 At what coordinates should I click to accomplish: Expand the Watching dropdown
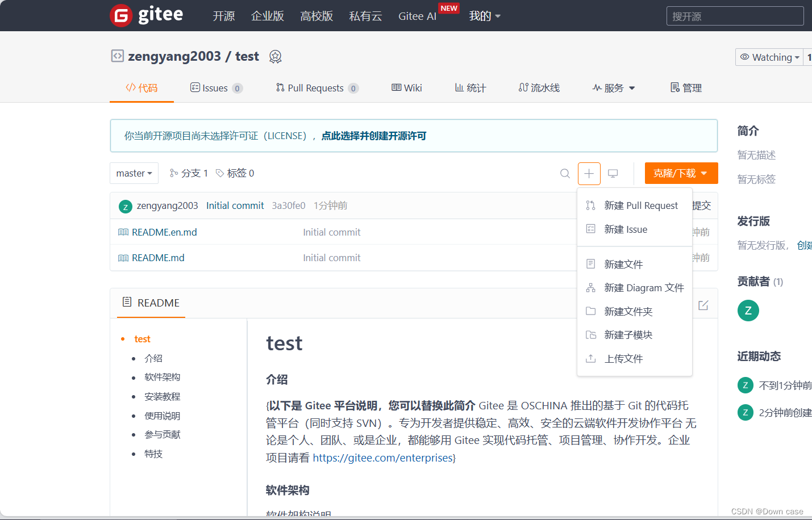click(x=769, y=57)
